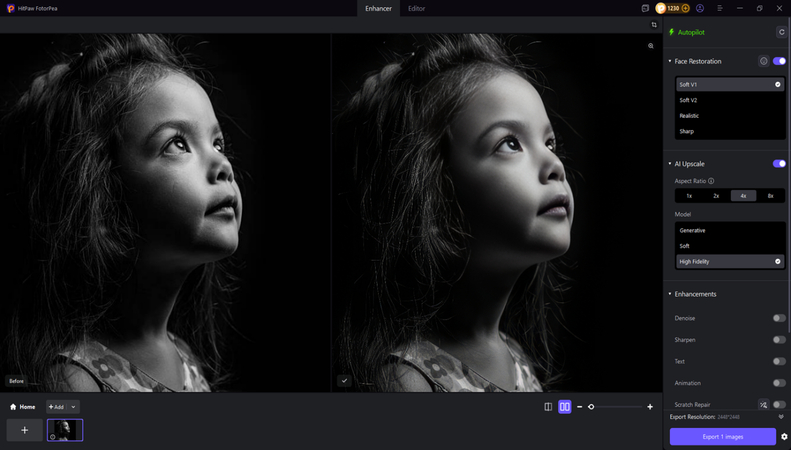Image resolution: width=791 pixels, height=450 pixels.
Task: Open export settings gear icon
Action: [784, 437]
